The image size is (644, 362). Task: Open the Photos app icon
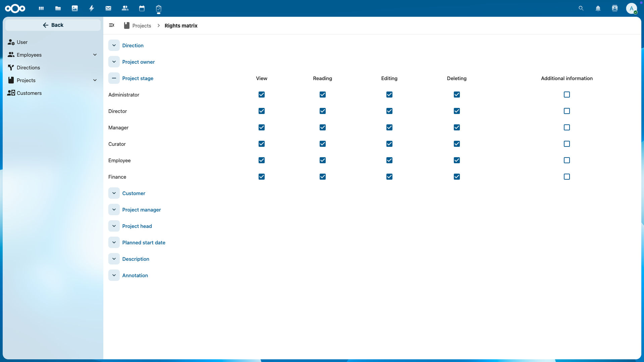[75, 8]
